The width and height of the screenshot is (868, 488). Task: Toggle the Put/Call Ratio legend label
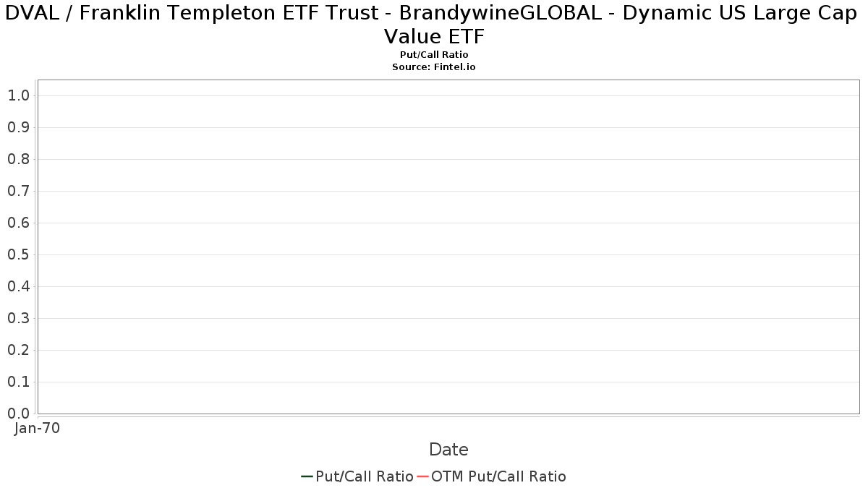(365, 476)
